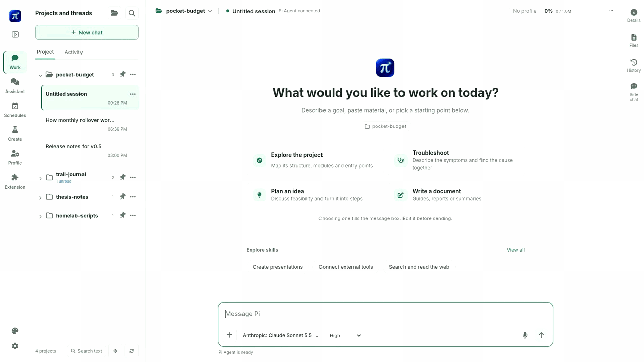Screen dimensions: 644x362
Task: Open the Assistant section
Action: coord(15,86)
